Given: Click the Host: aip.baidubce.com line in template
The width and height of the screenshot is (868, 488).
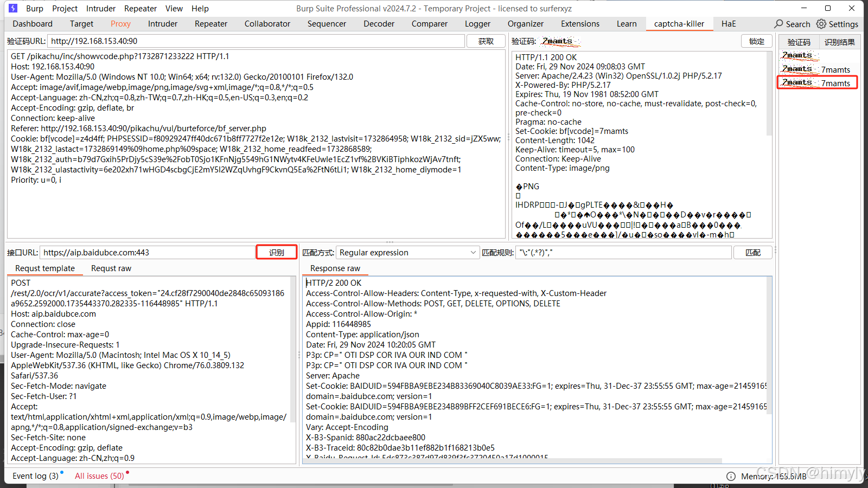Looking at the screenshot, I should click(53, 314).
